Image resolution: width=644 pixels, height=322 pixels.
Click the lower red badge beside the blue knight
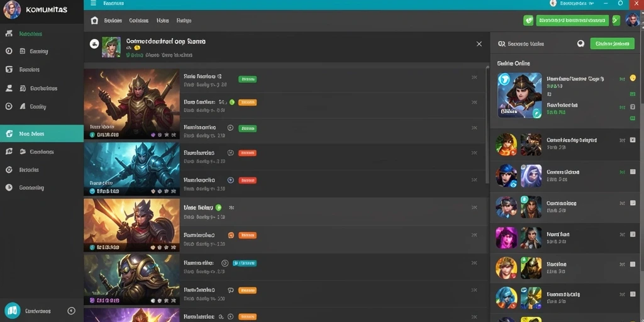tap(247, 180)
